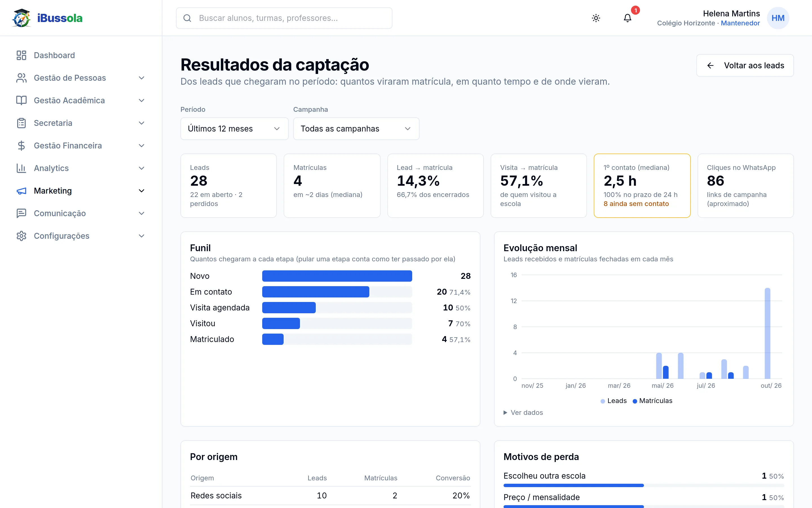Click the back arrow in Voltar aos leads

(710, 65)
